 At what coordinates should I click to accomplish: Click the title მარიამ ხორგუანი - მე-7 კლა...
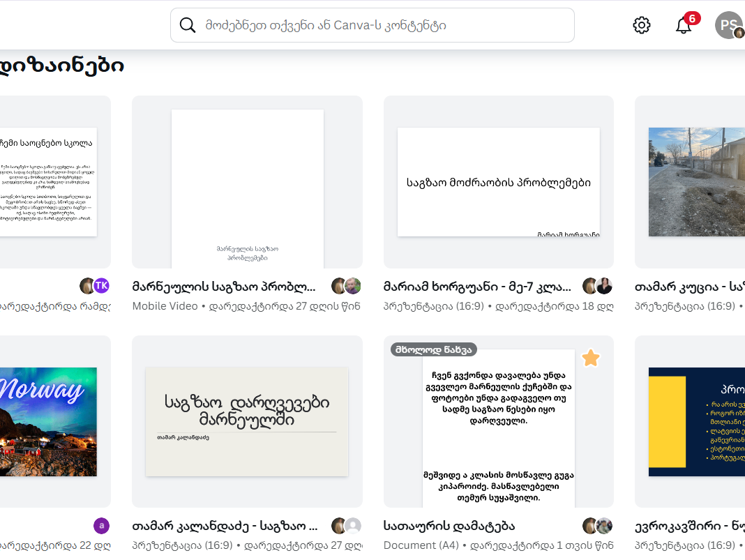tap(477, 287)
